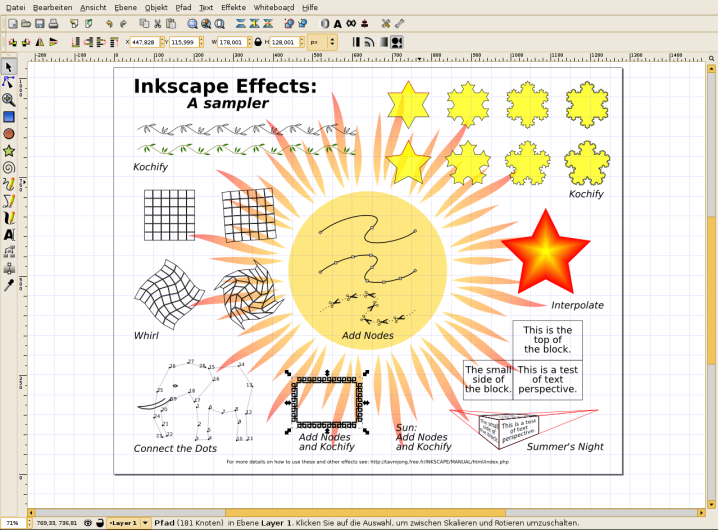Image resolution: width=718 pixels, height=530 pixels.
Task: Click the Open file folder icon
Action: pos(26,24)
